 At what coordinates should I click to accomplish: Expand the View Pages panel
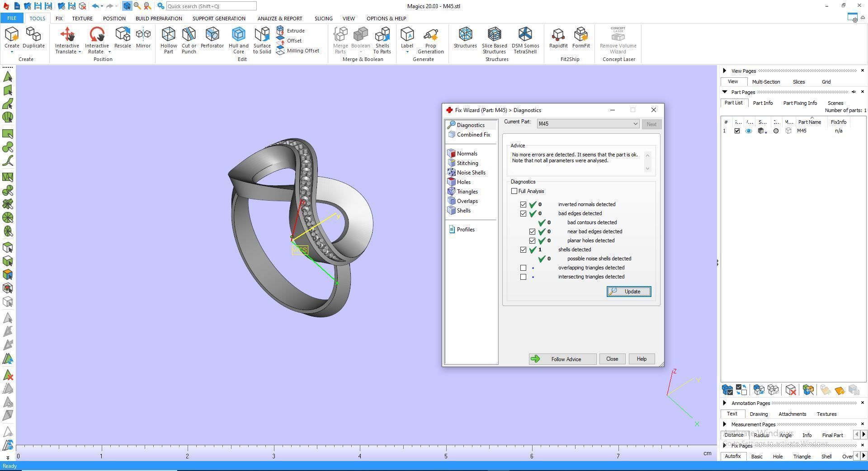(x=725, y=71)
